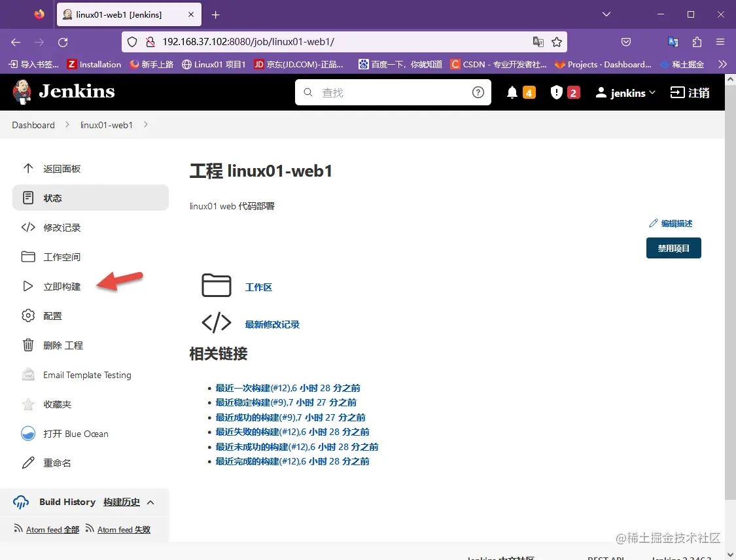Collapse the Build History panel chevron
The height and width of the screenshot is (560, 736).
click(x=150, y=502)
